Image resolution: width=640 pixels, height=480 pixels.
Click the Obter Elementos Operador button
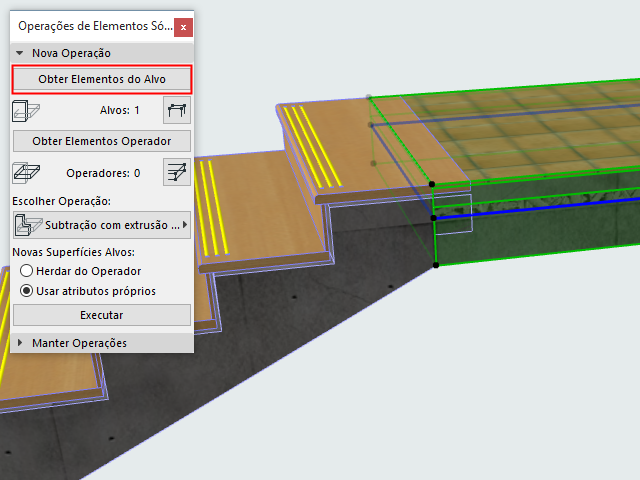(x=102, y=141)
